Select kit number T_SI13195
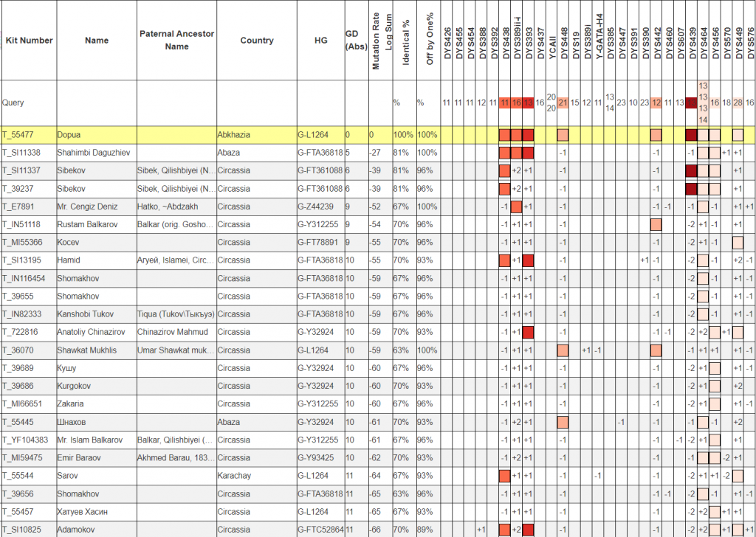The width and height of the screenshot is (756, 537). 21,260
